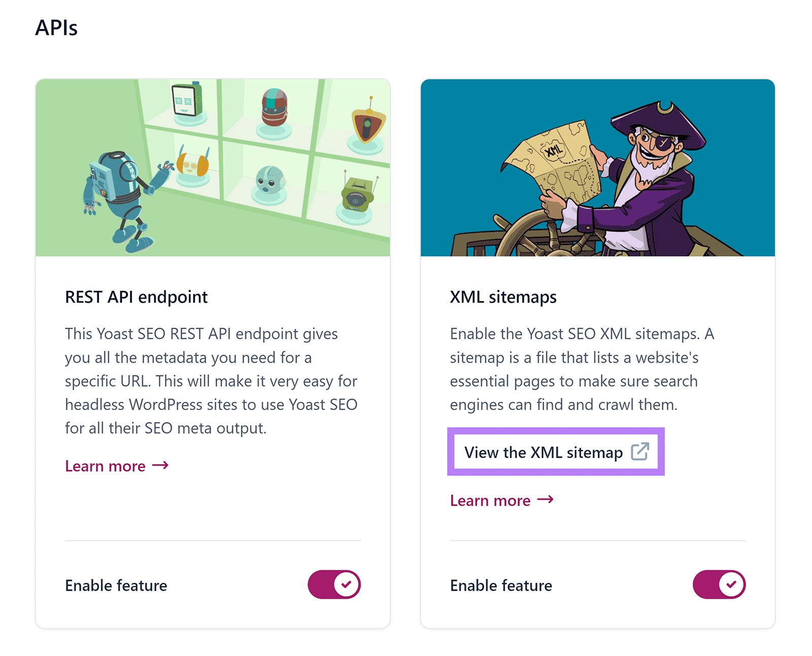Viewport: 812px width, 656px height.
Task: Click the checkmark inside XML sitemaps toggle
Action: [731, 584]
